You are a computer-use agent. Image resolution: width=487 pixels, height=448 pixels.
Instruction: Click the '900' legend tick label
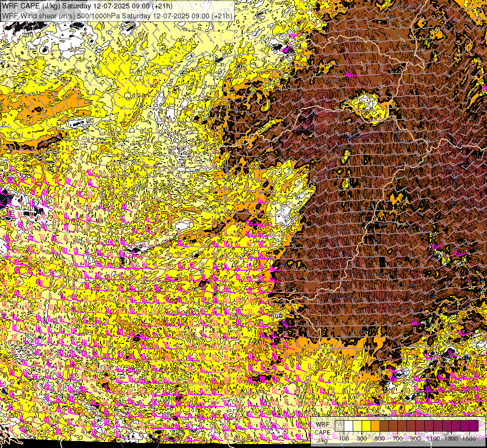coord(415,439)
